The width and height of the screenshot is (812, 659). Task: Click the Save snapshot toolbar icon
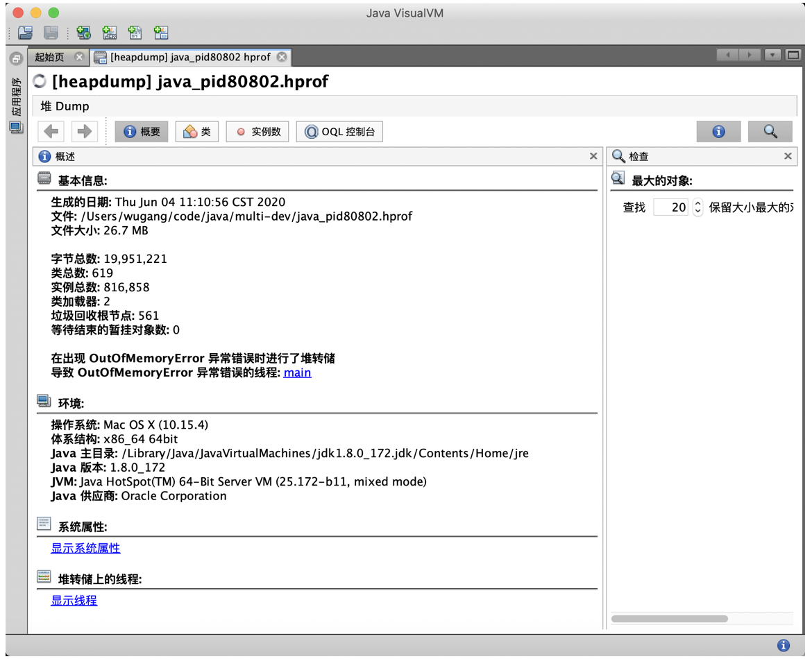tap(51, 33)
